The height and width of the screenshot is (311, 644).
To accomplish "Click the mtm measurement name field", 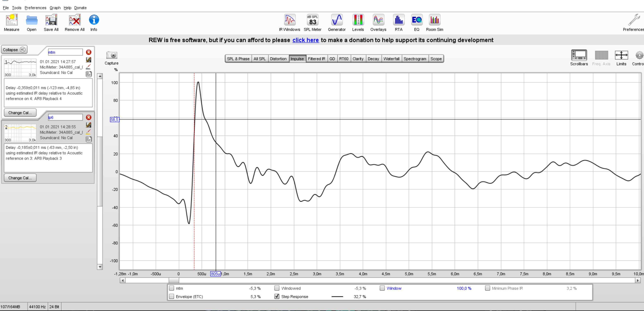I will 65,52.
